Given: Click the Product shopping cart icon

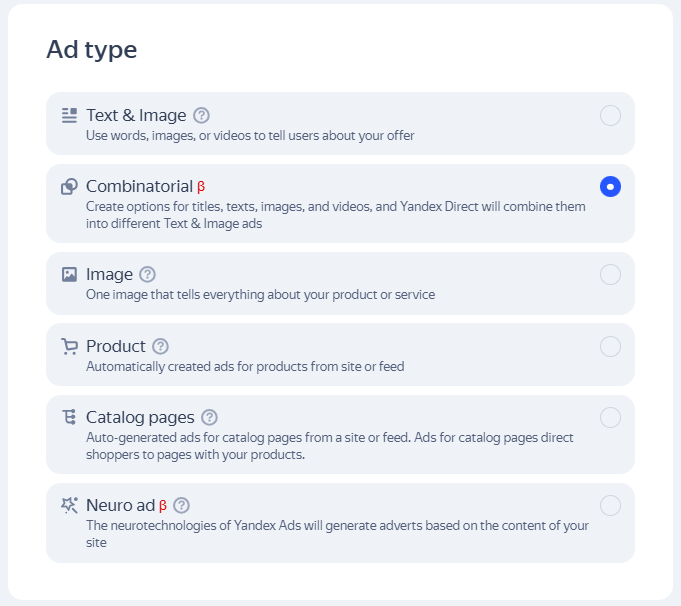Looking at the screenshot, I should (x=69, y=346).
